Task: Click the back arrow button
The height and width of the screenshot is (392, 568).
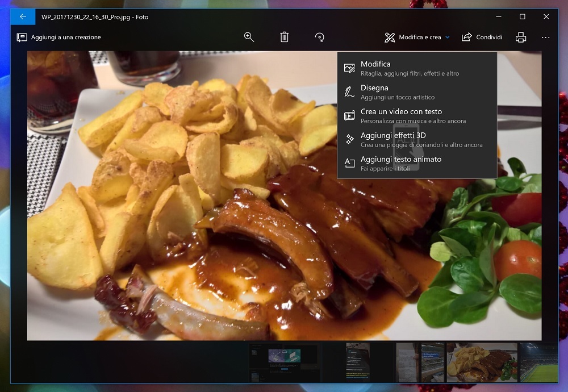Action: point(23,16)
